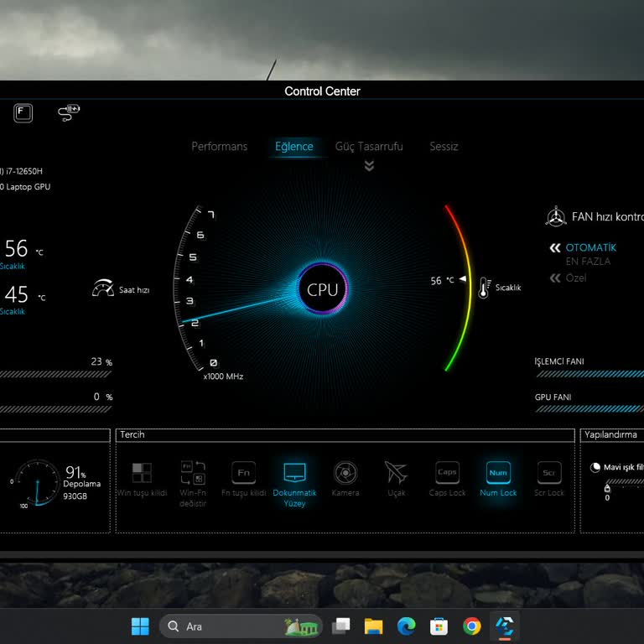
Task: Click the chevron next to Özel
Action: (555, 278)
